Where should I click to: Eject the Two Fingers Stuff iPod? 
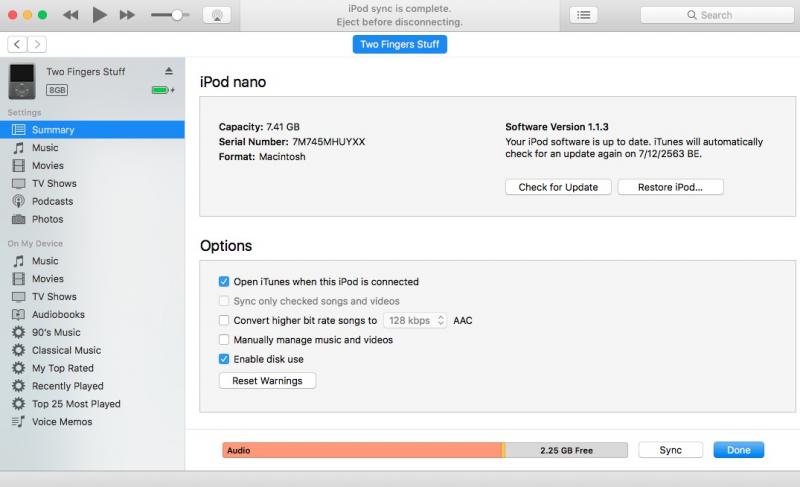[169, 71]
